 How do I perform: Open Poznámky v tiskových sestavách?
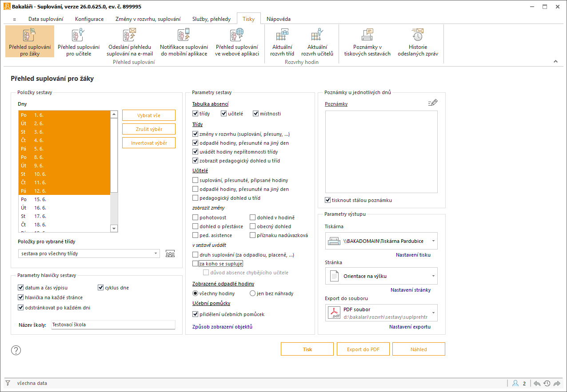367,41
